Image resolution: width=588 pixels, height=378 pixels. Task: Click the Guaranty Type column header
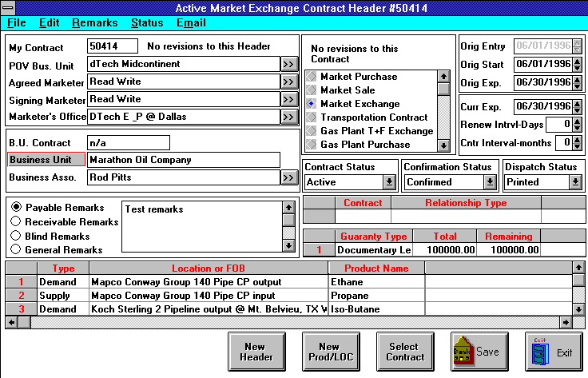pyautogui.click(x=374, y=237)
